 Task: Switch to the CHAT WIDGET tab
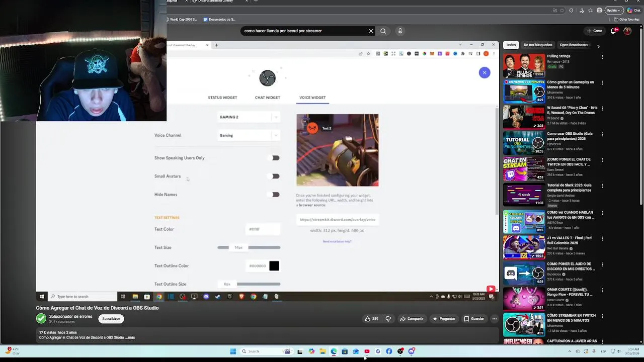[x=267, y=98]
